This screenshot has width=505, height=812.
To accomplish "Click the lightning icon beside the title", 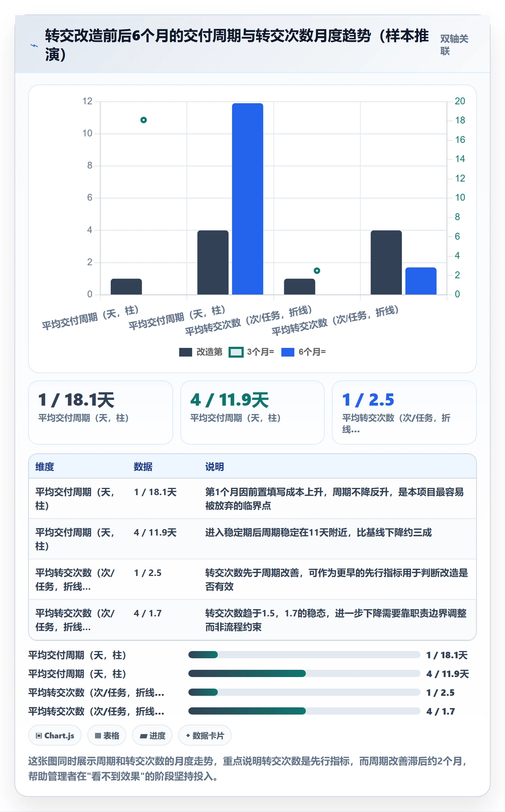I will point(34,45).
